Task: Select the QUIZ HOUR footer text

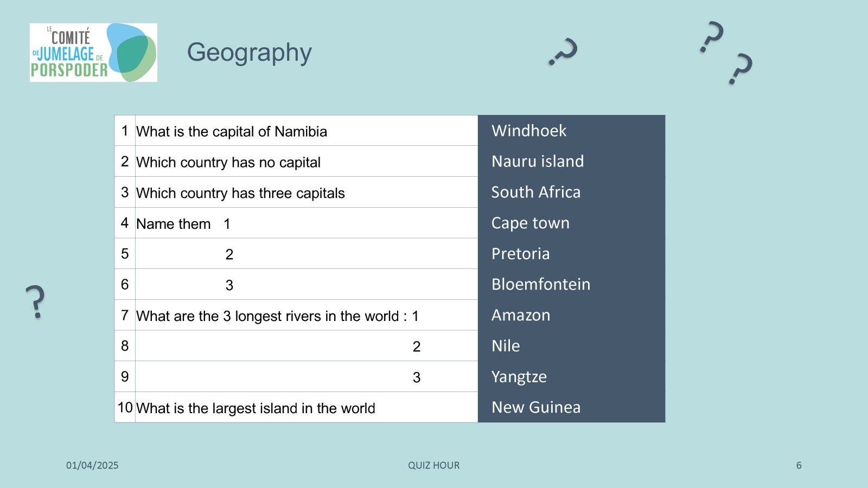Action: click(434, 465)
